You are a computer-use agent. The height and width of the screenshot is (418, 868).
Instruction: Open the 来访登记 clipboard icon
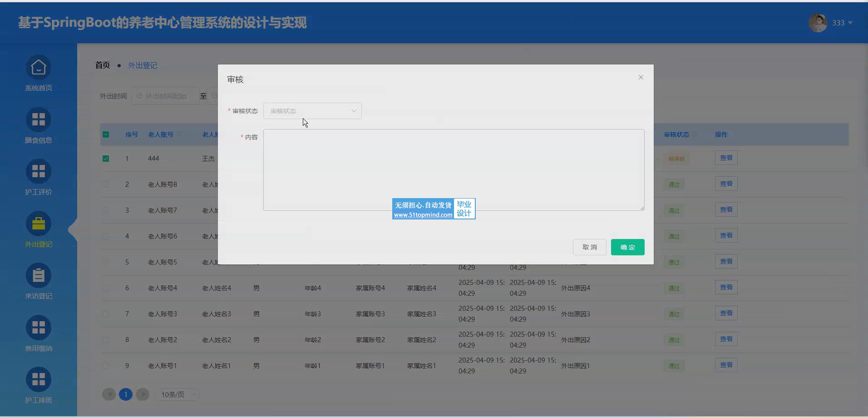click(39, 276)
